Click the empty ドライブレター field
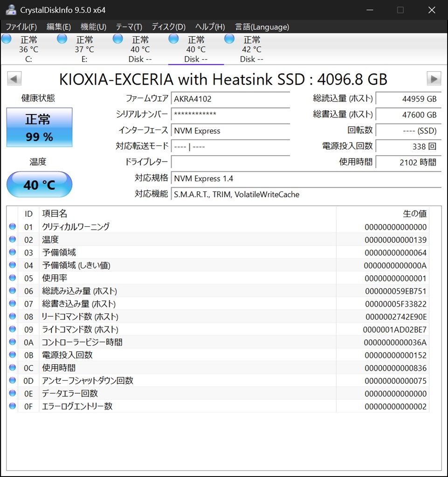Image resolution: width=448 pixels, height=477 pixels. [x=230, y=162]
